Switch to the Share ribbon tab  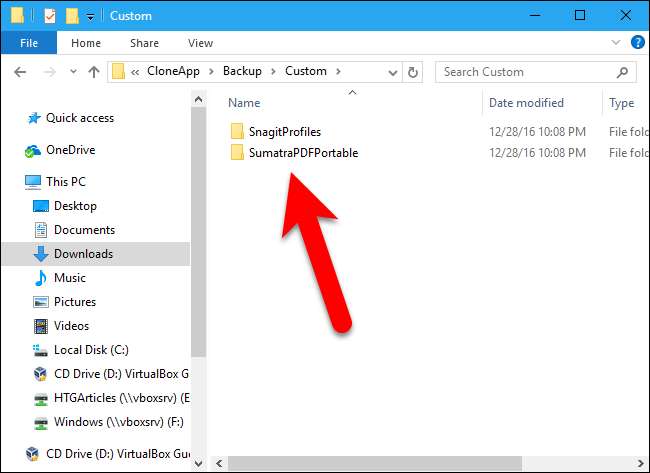coord(144,43)
